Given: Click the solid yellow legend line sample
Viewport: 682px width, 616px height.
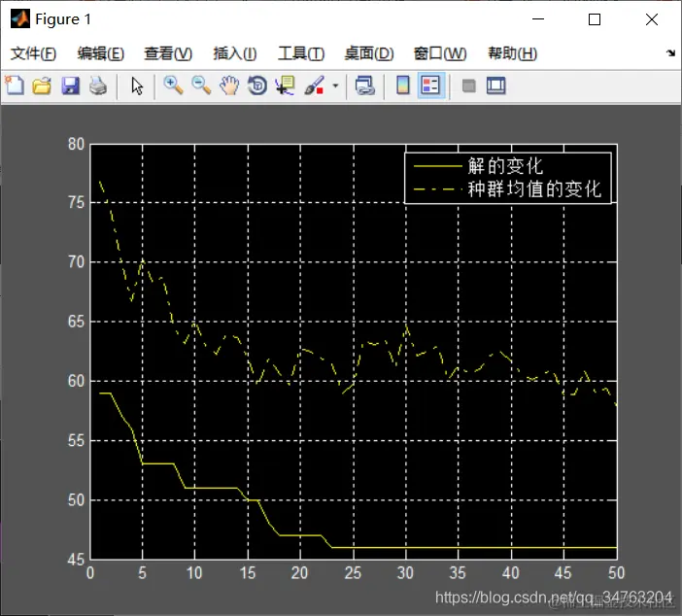Looking at the screenshot, I should (x=437, y=166).
